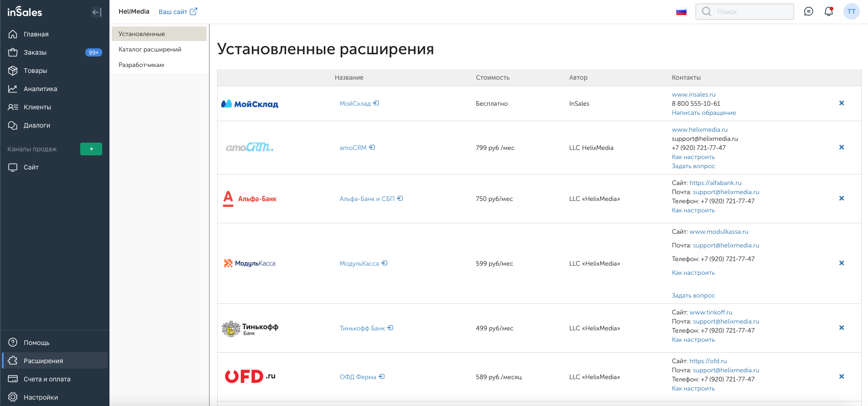Image resolution: width=868 pixels, height=406 pixels.
Task: Remove the amoCRM extension with X
Action: click(x=842, y=148)
